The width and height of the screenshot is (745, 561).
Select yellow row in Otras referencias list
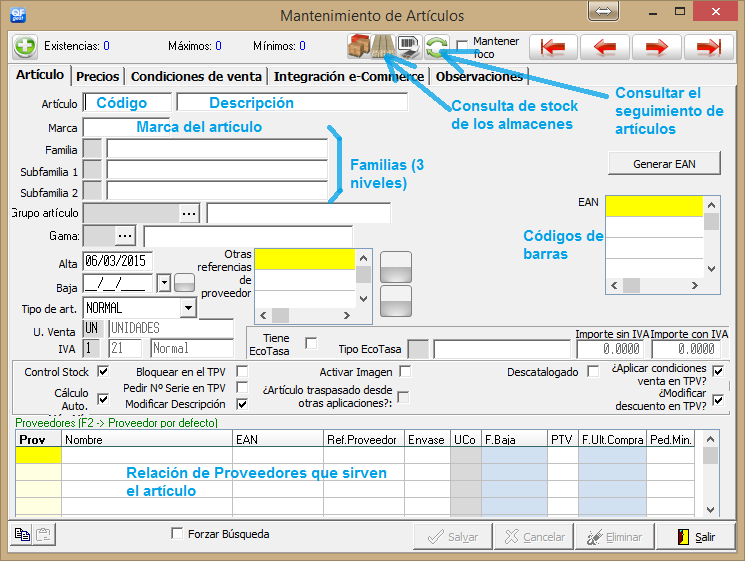[x=305, y=259]
